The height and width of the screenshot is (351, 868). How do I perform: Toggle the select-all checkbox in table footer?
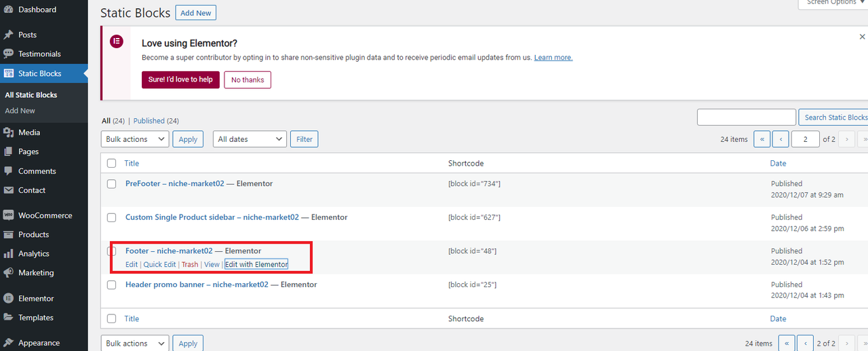[112, 318]
